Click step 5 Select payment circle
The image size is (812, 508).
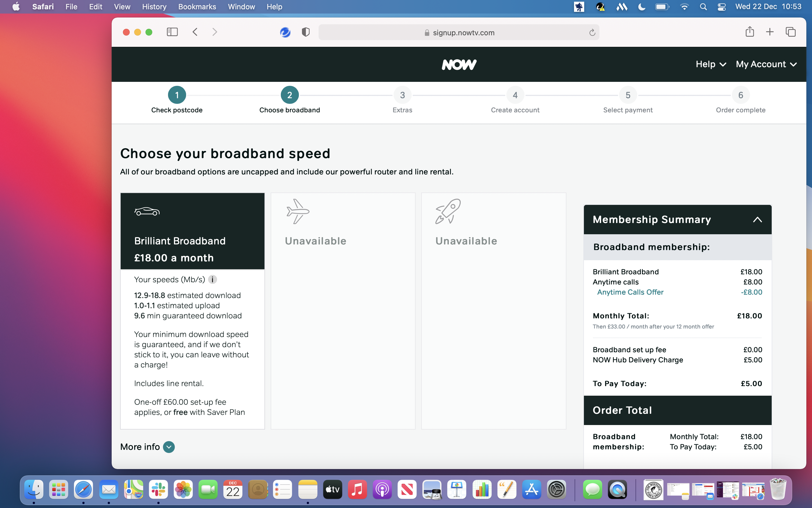[x=628, y=95]
